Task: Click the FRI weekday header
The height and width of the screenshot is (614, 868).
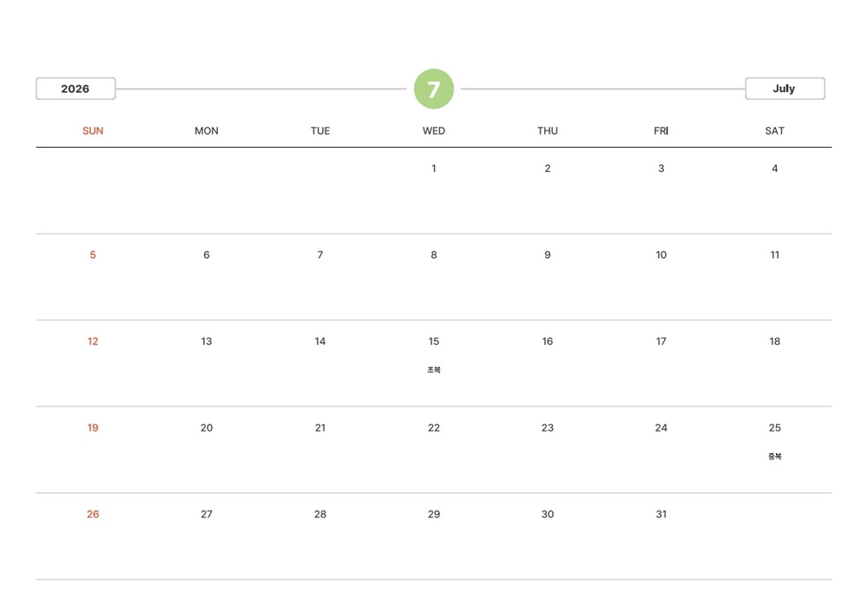Action: 661,131
